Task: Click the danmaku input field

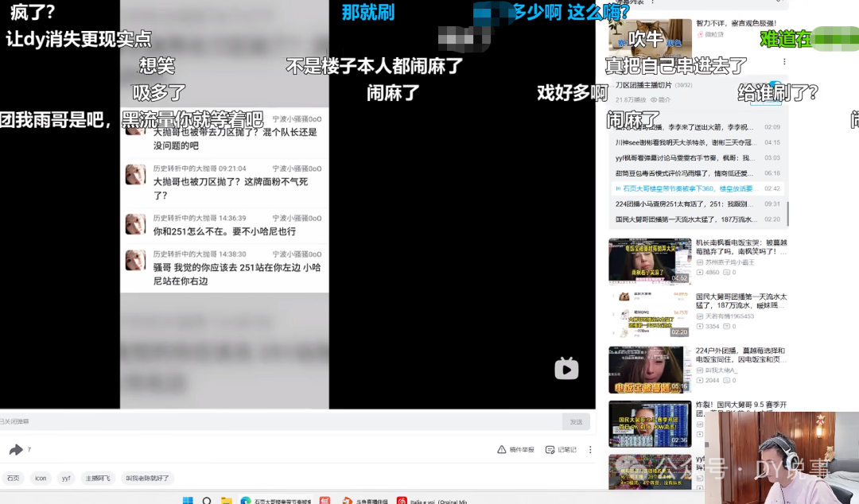Action: coord(281,422)
